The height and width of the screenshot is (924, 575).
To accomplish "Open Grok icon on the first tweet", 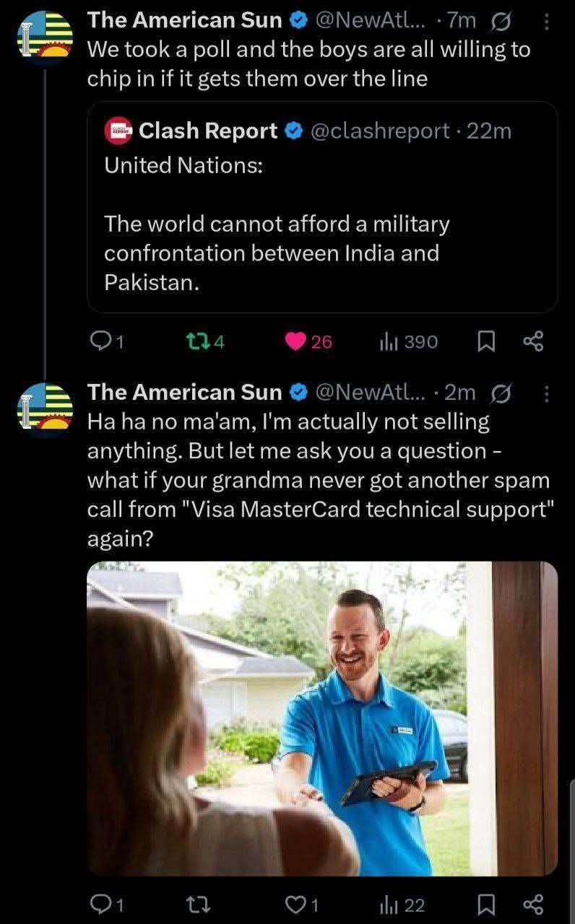I will coord(498,22).
